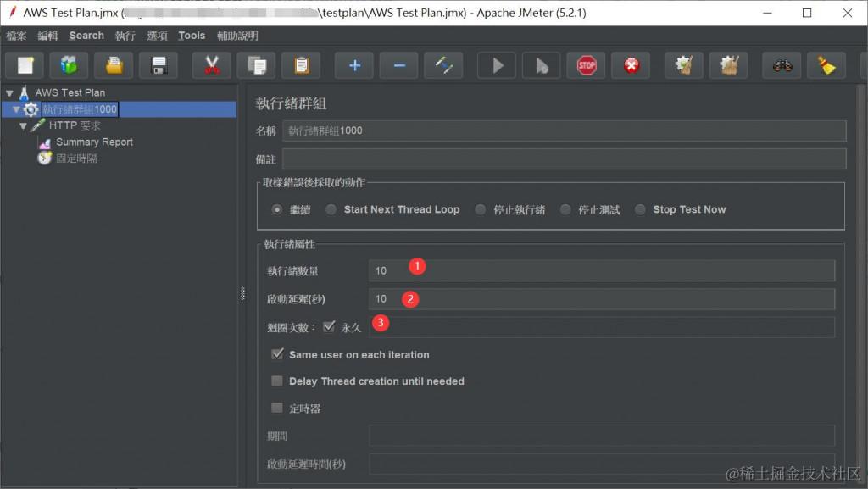This screenshot has height=489, width=868.
Task: Cut the selected element with the scissors icon
Action: tap(212, 65)
